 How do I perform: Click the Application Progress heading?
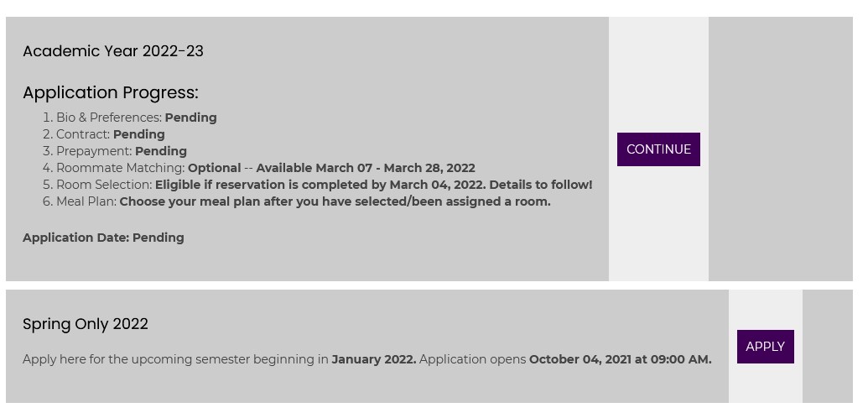[111, 92]
